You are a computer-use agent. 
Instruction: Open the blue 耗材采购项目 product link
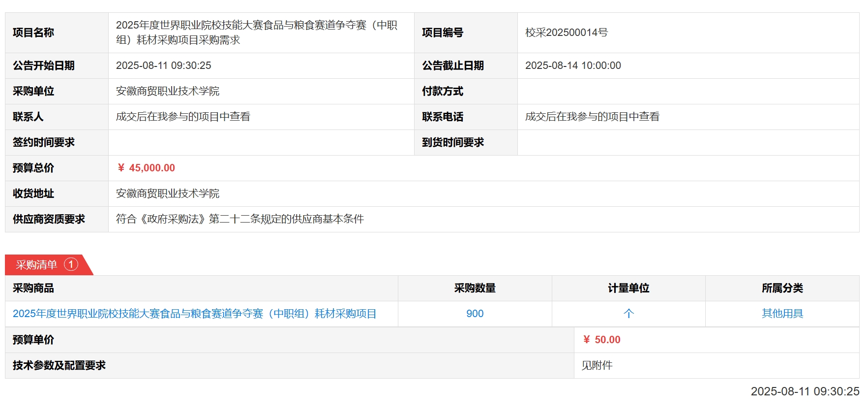click(194, 314)
